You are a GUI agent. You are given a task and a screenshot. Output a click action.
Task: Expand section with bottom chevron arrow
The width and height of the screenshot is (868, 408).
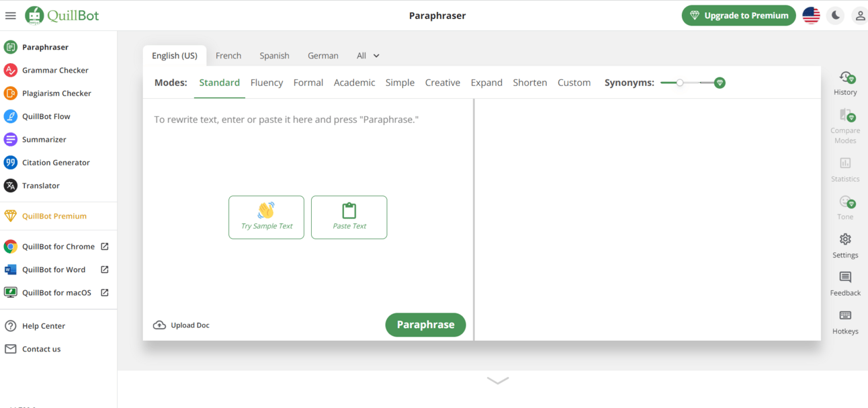coord(498,380)
